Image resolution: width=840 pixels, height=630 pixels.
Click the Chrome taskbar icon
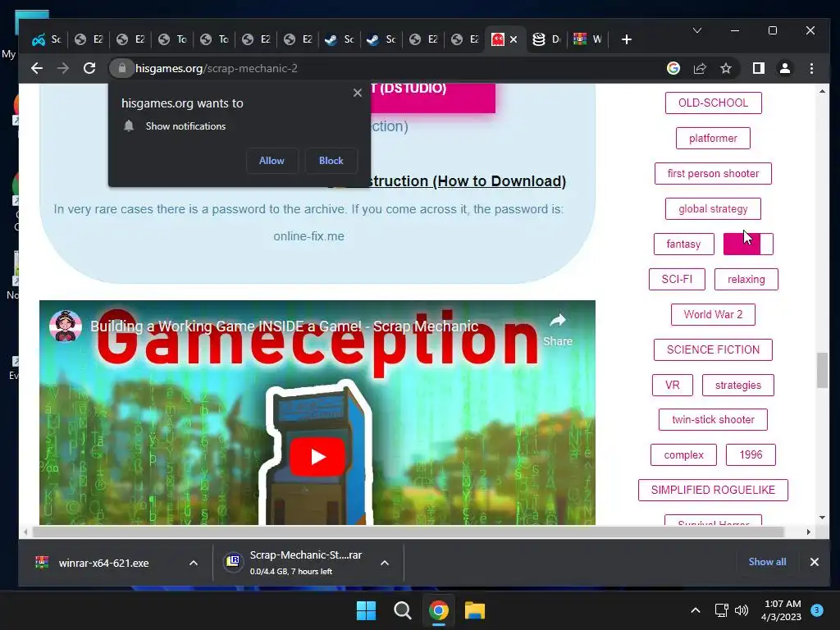438,610
